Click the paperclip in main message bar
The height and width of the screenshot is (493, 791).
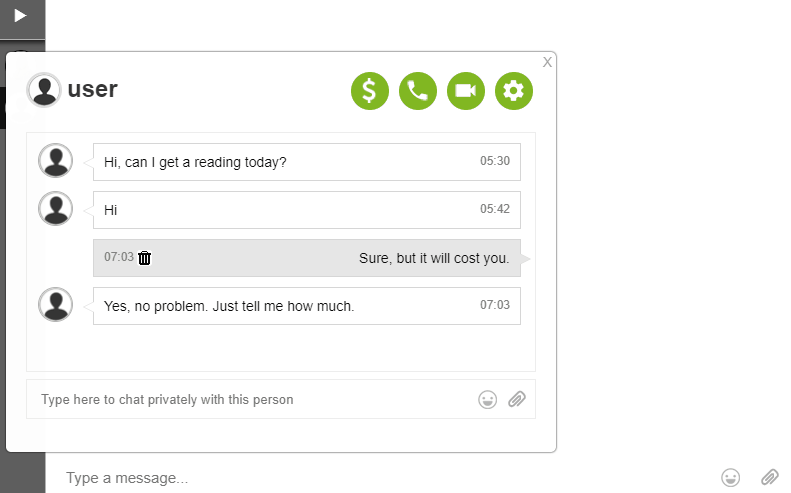(770, 477)
